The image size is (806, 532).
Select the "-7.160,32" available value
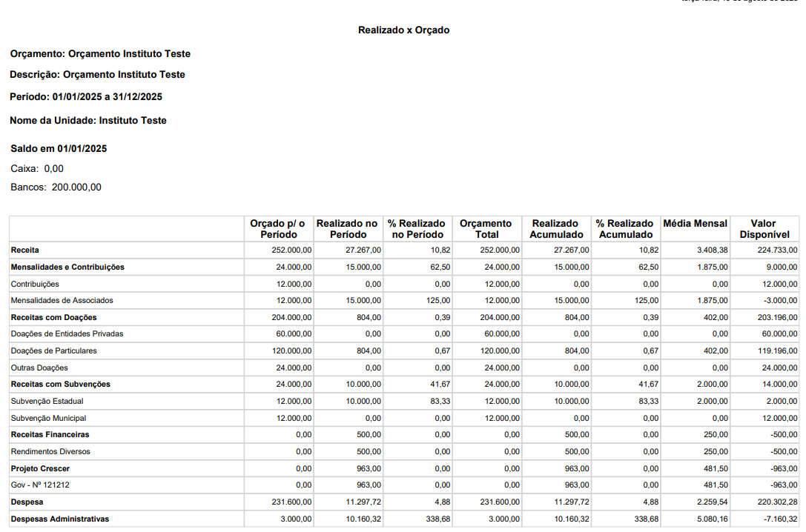(x=780, y=519)
